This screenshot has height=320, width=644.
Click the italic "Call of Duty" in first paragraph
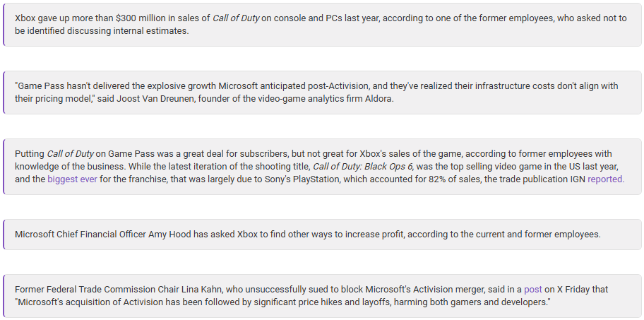click(x=236, y=18)
